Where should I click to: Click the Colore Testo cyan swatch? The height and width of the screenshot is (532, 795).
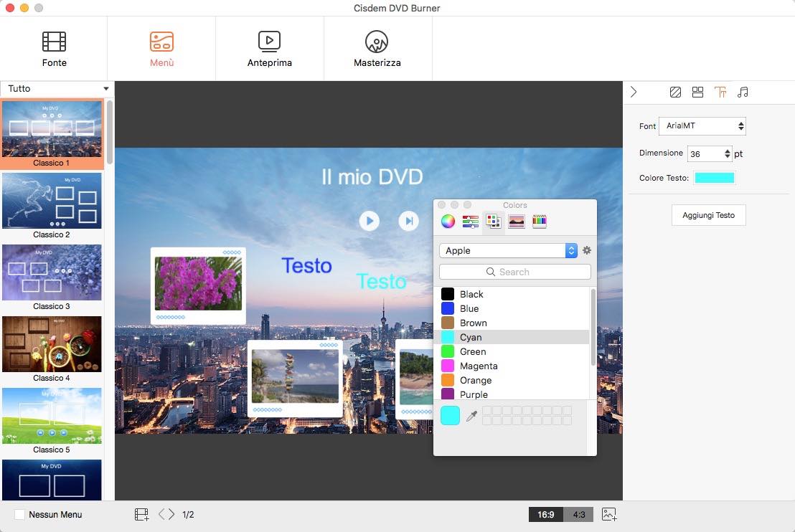715,178
